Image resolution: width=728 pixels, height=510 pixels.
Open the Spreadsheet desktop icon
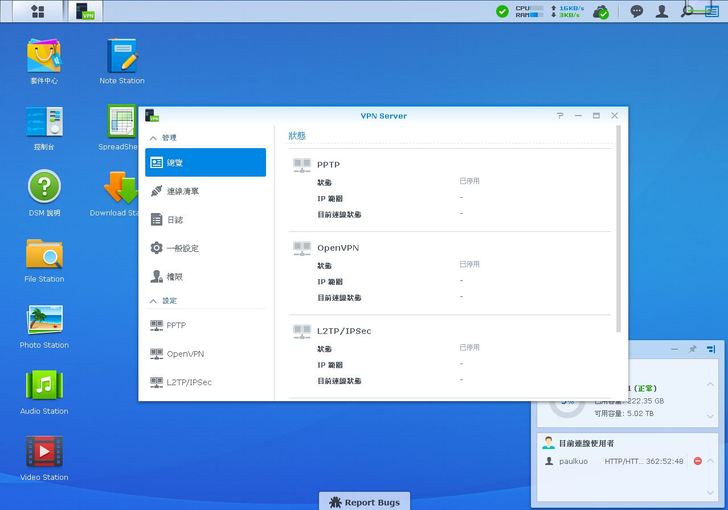pos(122,121)
